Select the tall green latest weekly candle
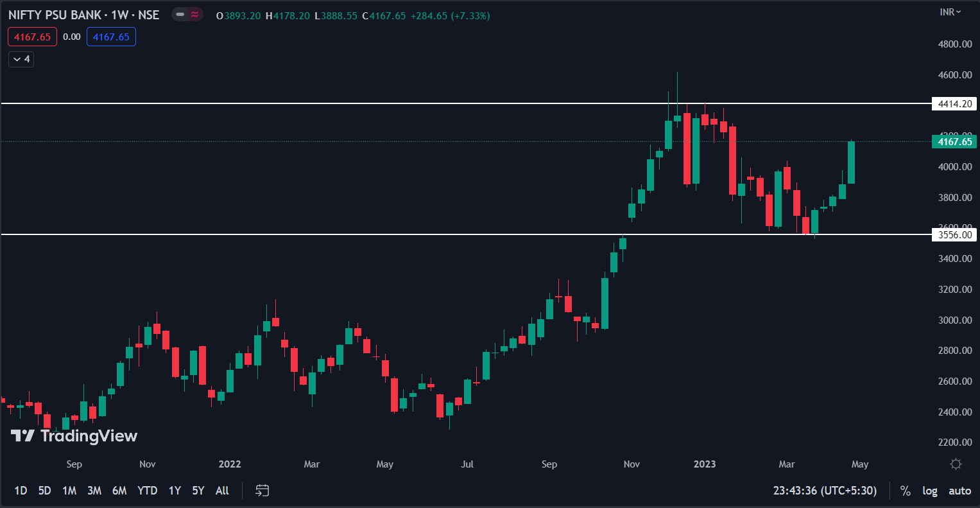The width and height of the screenshot is (980, 508). [x=852, y=162]
